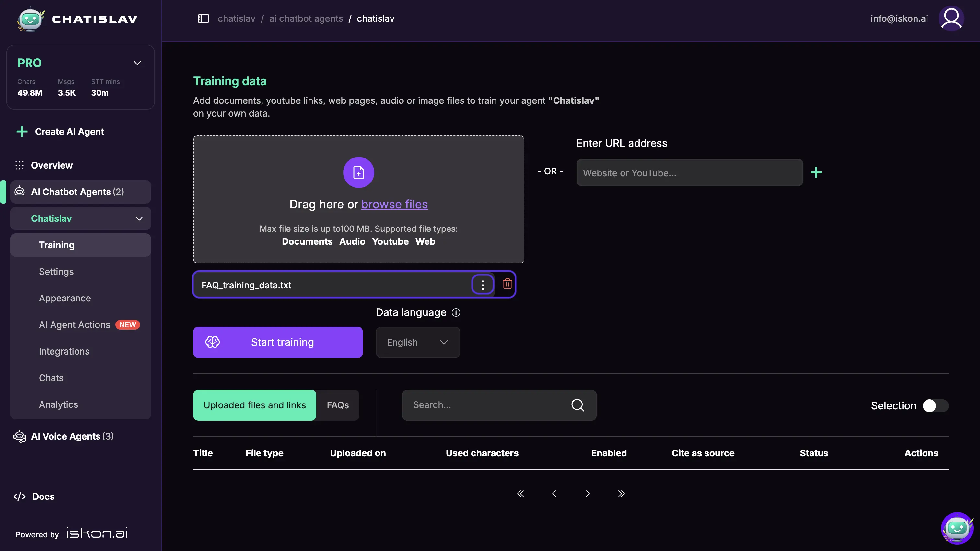Click the Website or YouTube URL field
The height and width of the screenshot is (551, 980).
point(689,172)
